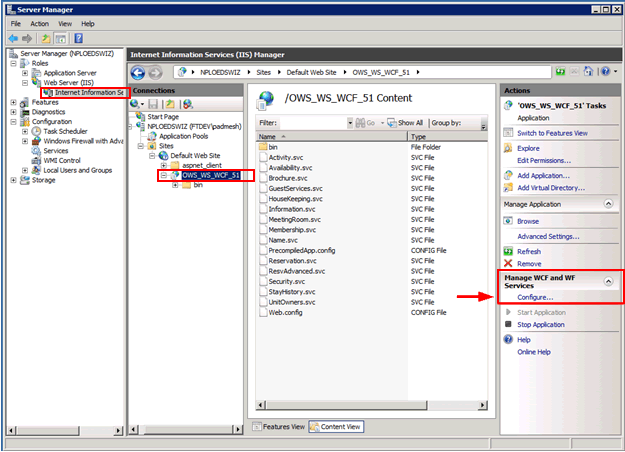
Task: Expand the aspnet_client folder node
Action: click(163, 165)
